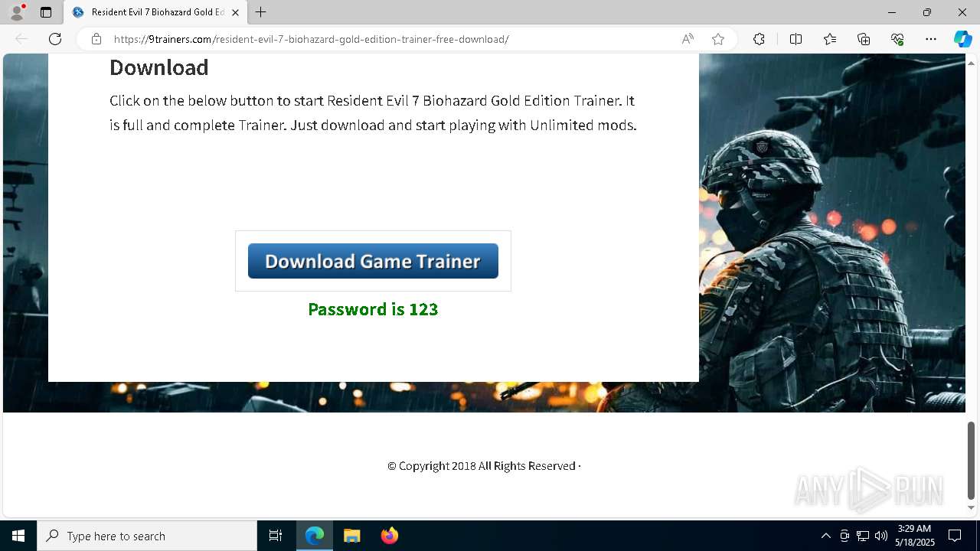Open Read Aloud in address bar
This screenshot has height=551, width=980.
688,39
